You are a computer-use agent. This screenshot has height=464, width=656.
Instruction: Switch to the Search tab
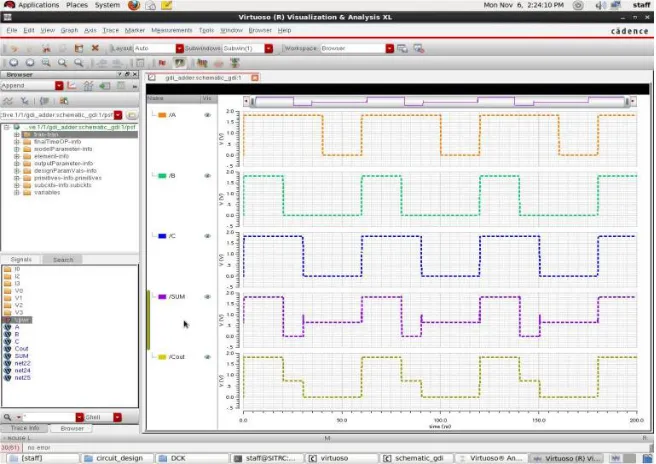[x=63, y=260]
